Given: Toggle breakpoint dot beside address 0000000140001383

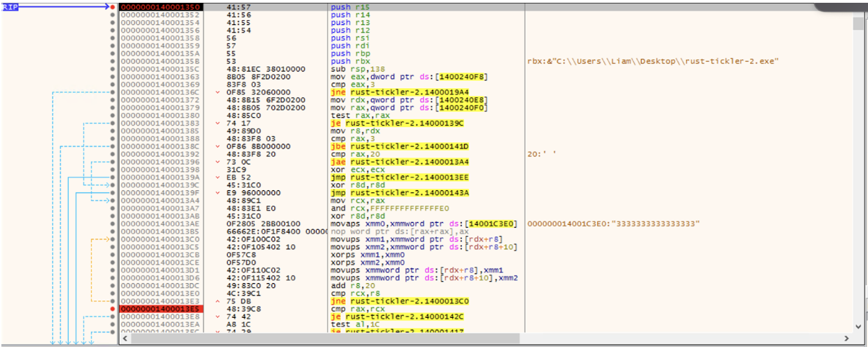Looking at the screenshot, I should coord(112,124).
